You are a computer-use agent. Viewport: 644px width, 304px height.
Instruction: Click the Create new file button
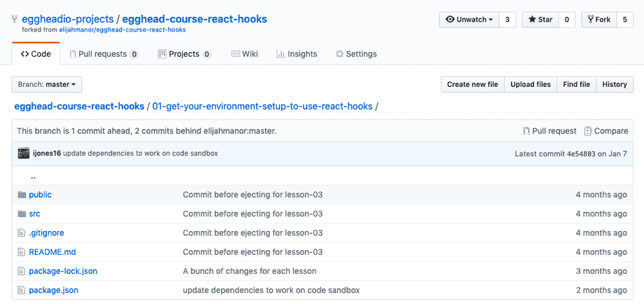point(472,85)
